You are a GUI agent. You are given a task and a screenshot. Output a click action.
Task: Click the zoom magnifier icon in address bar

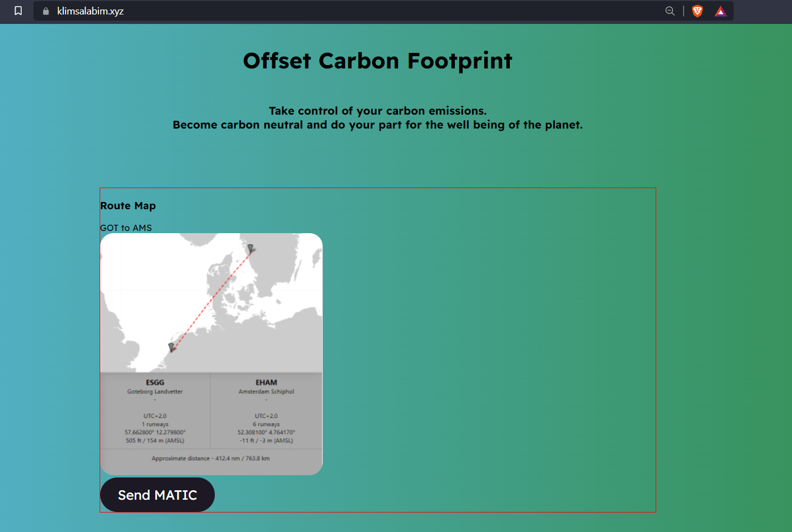670,11
